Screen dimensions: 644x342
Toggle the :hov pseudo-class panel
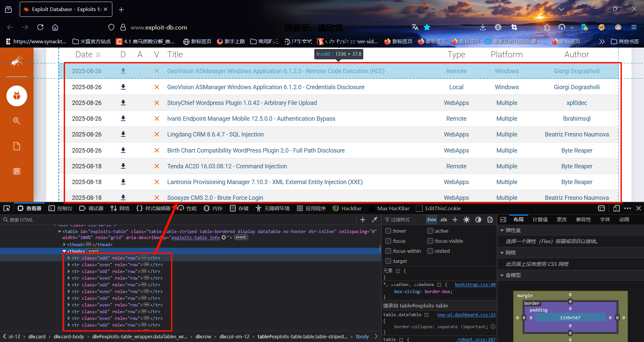click(x=431, y=220)
